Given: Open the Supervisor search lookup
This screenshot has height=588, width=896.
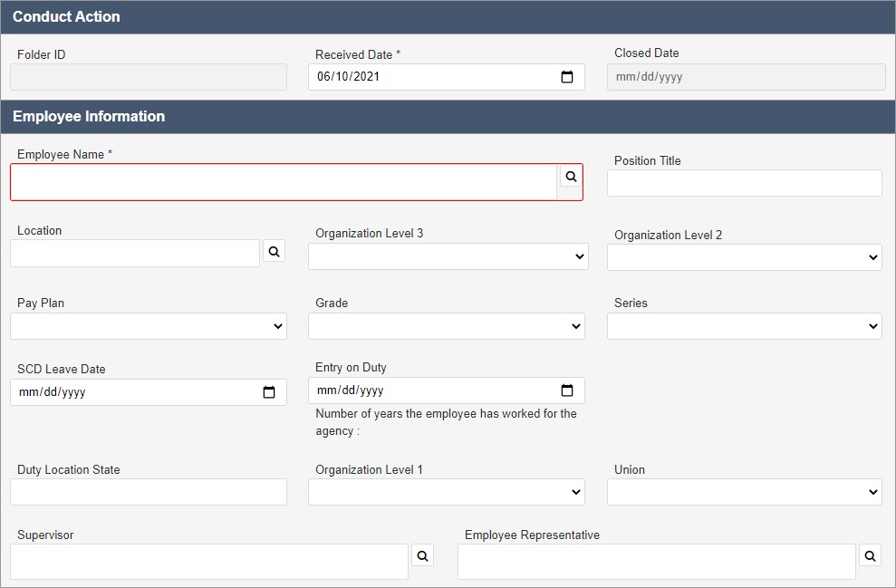Looking at the screenshot, I should [x=423, y=555].
